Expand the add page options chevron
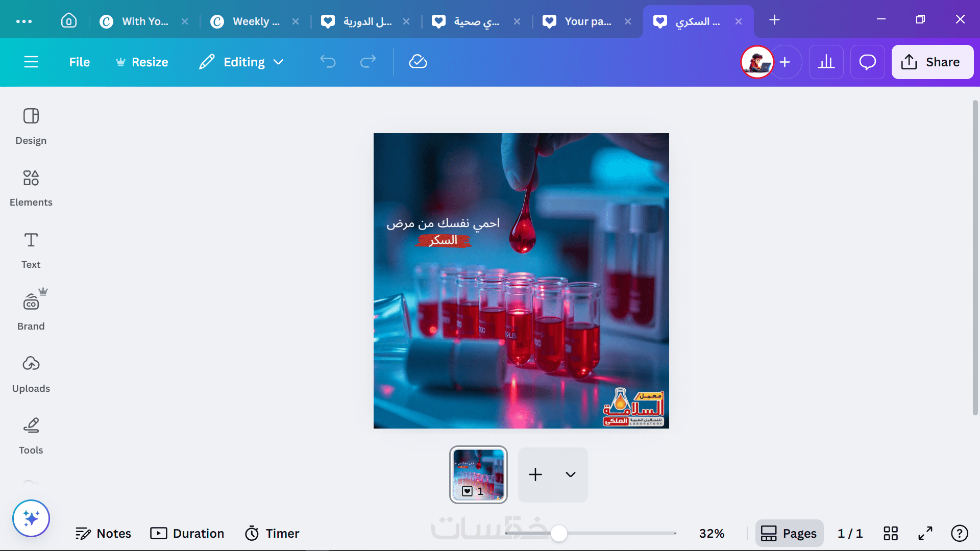980x551 pixels. (x=571, y=474)
